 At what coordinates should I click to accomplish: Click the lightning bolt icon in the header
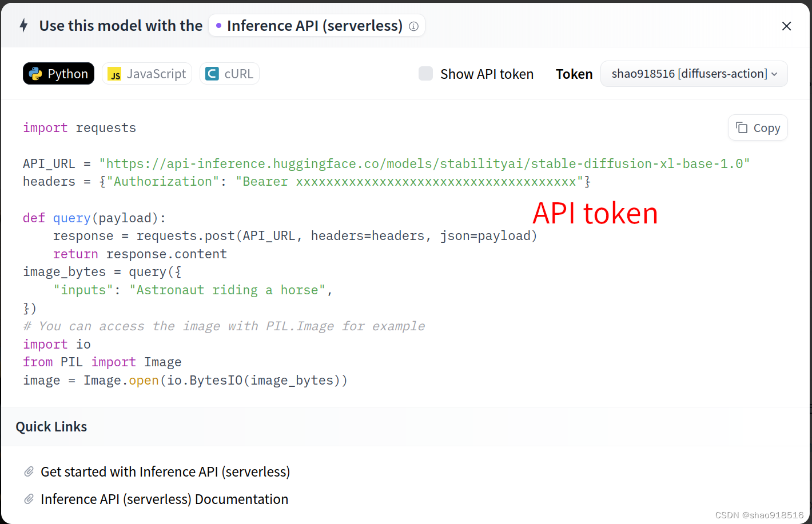point(23,25)
